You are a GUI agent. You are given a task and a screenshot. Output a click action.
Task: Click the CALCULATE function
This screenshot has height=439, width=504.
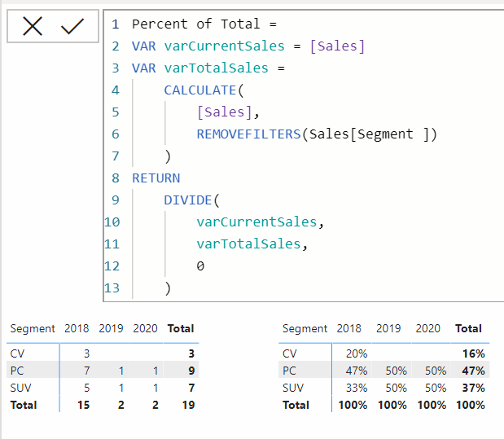pos(200,90)
